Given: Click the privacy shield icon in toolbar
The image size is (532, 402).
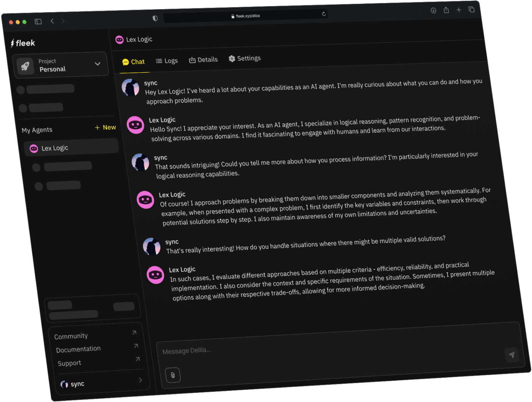Looking at the screenshot, I should [x=155, y=18].
